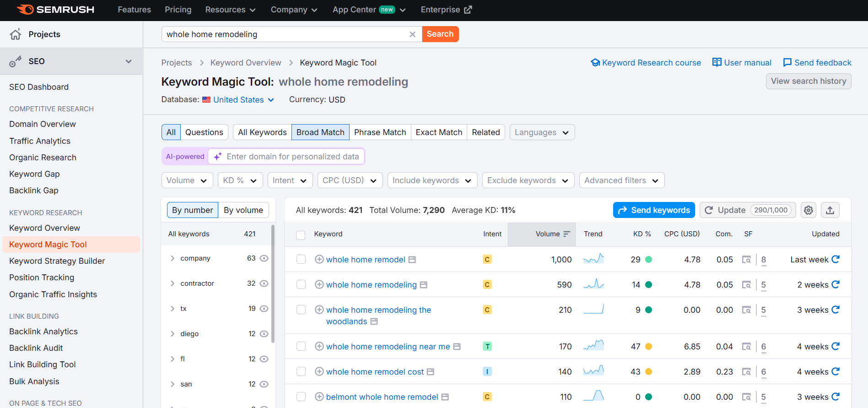
Task: Click the Volume sort icon
Action: tap(566, 234)
